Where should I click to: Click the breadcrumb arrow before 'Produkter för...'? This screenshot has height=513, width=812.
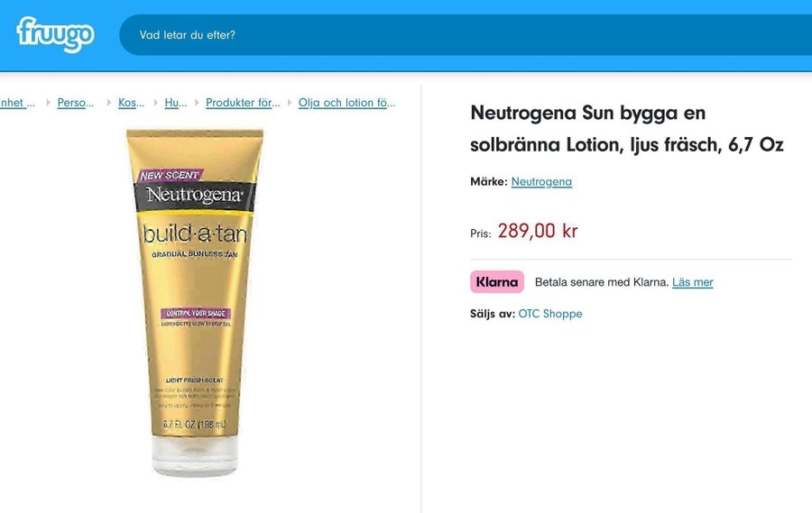[x=197, y=103]
